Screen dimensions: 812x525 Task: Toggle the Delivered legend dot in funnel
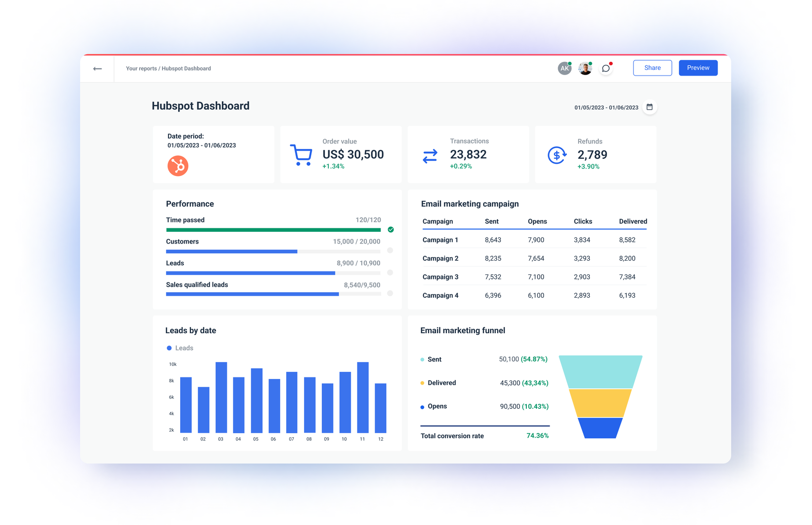click(421, 382)
